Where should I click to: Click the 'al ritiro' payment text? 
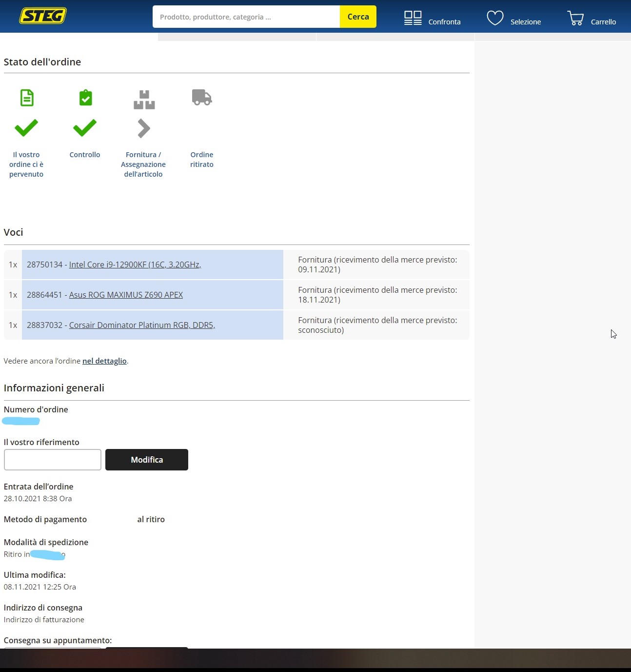pos(151,519)
